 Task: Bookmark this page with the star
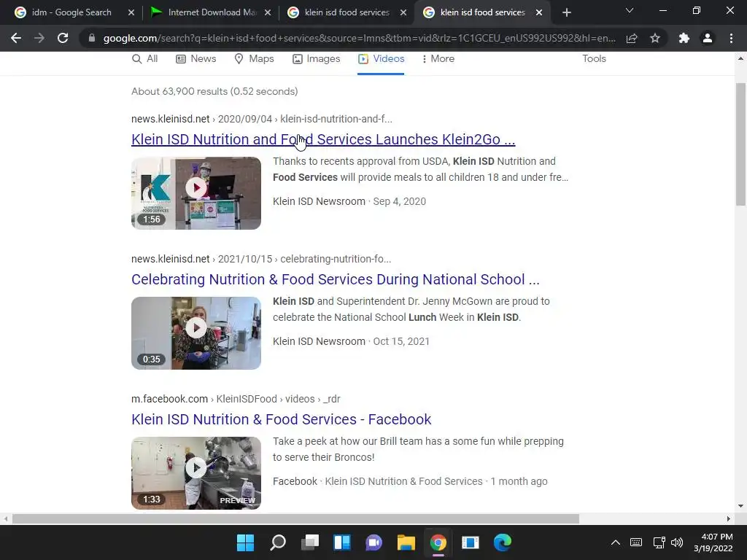655,38
